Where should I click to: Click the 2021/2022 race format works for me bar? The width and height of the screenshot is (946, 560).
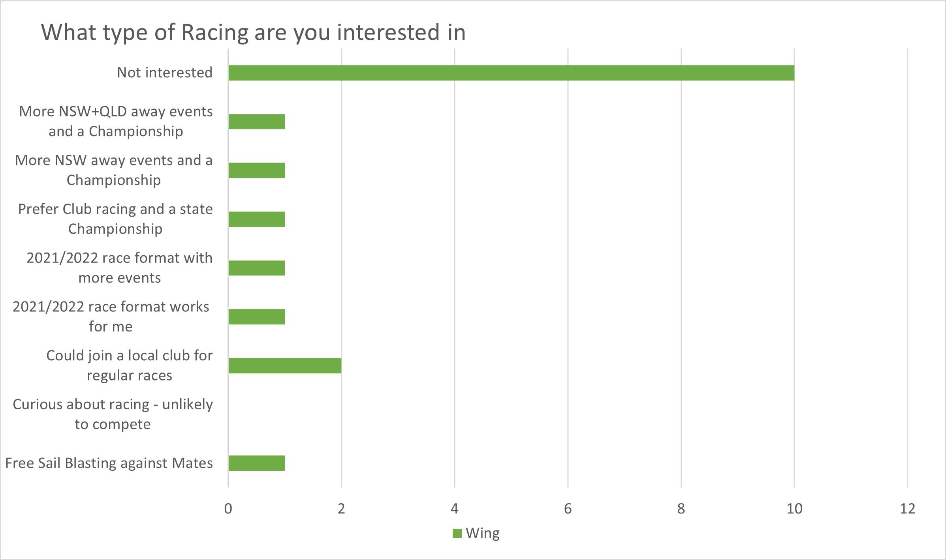[257, 317]
